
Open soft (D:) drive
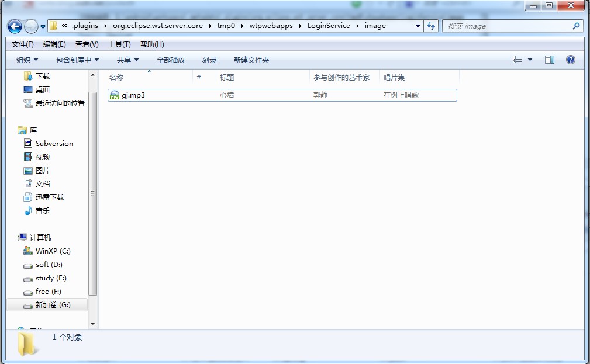[49, 264]
